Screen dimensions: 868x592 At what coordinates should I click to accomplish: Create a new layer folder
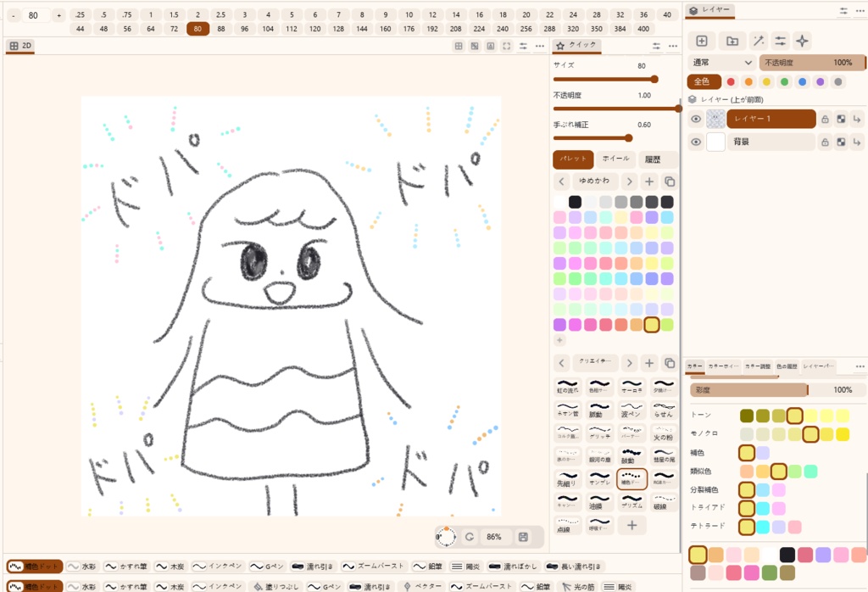(732, 41)
